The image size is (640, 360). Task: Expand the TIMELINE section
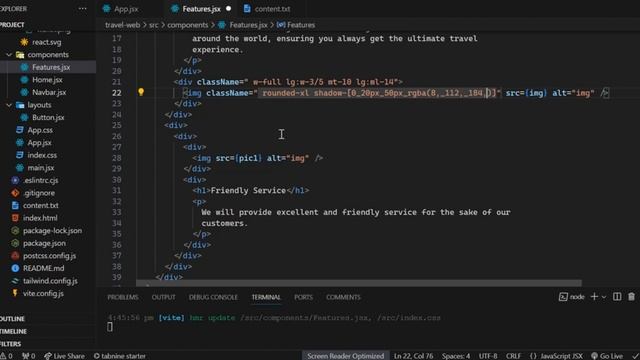pyautogui.click(x=13, y=331)
